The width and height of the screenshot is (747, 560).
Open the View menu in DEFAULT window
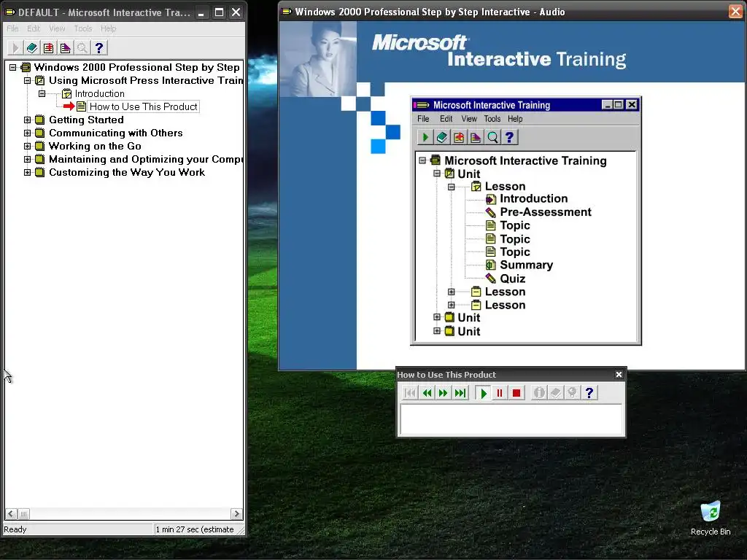(x=57, y=28)
